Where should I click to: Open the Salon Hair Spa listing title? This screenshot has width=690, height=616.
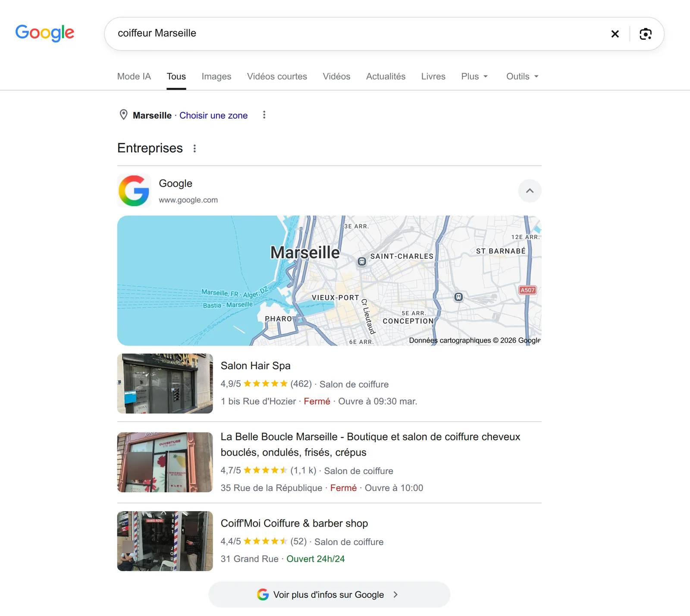tap(256, 366)
